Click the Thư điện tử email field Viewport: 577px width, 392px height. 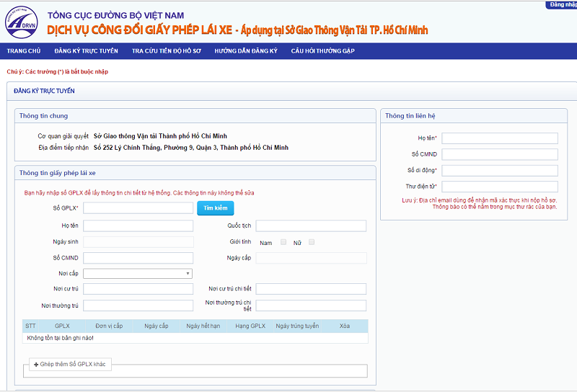pos(500,187)
